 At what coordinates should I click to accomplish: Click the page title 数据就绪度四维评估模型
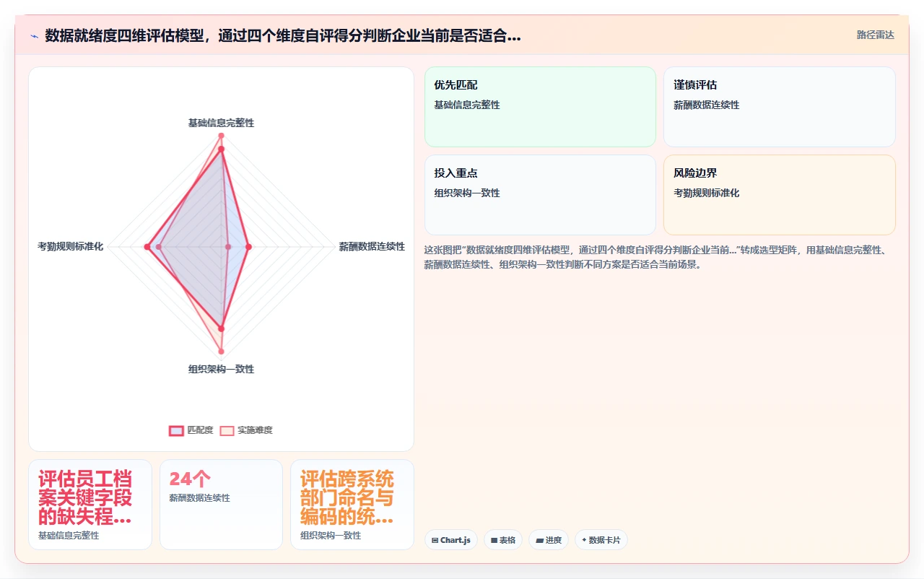tap(282, 35)
